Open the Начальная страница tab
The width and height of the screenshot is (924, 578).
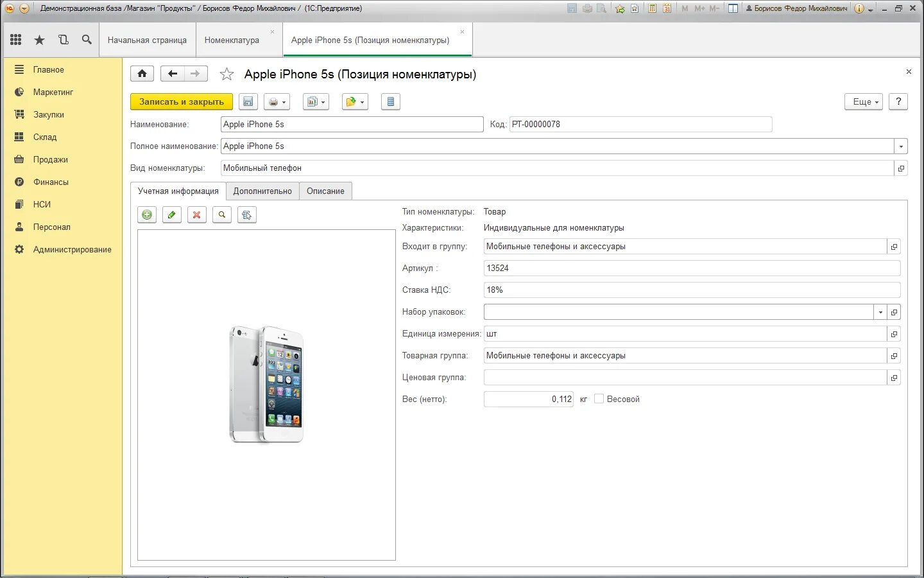click(x=147, y=40)
